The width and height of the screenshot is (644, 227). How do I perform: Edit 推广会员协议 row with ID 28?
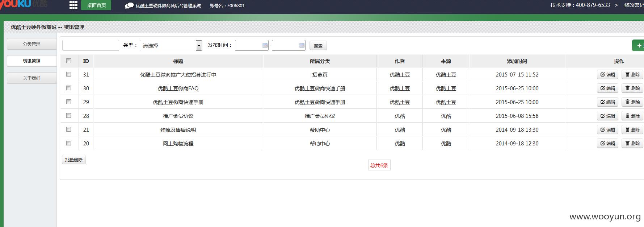tap(607, 116)
